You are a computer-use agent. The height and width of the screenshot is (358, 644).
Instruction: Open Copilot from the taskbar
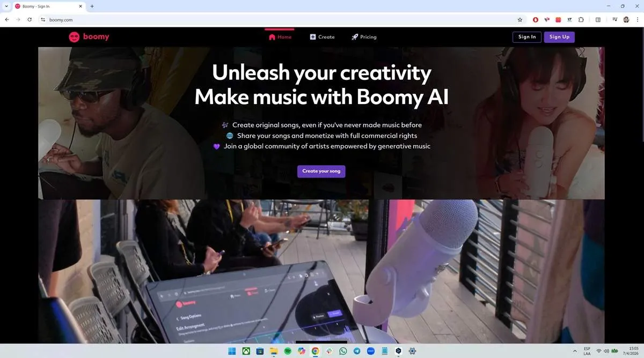[302, 351]
